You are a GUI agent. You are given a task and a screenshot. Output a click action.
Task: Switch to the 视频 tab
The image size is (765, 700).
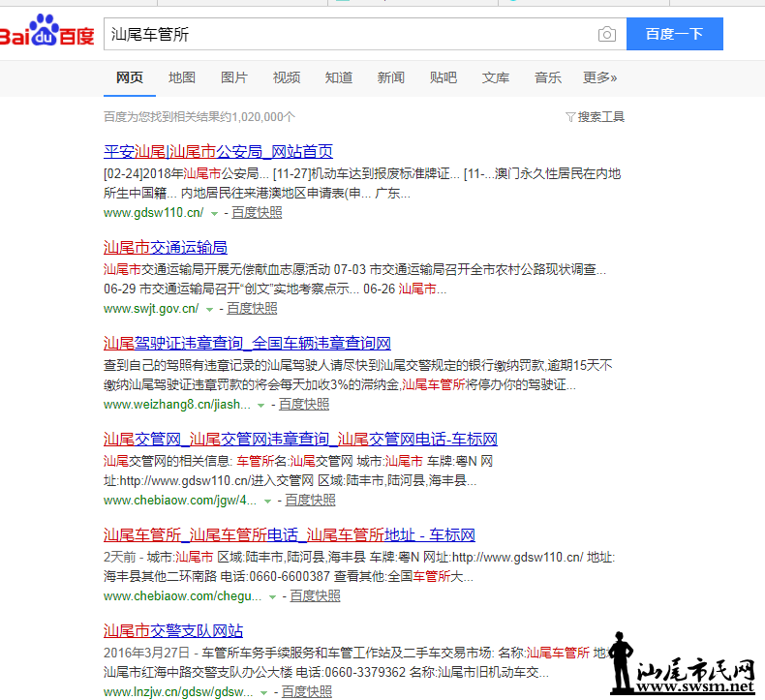[287, 77]
